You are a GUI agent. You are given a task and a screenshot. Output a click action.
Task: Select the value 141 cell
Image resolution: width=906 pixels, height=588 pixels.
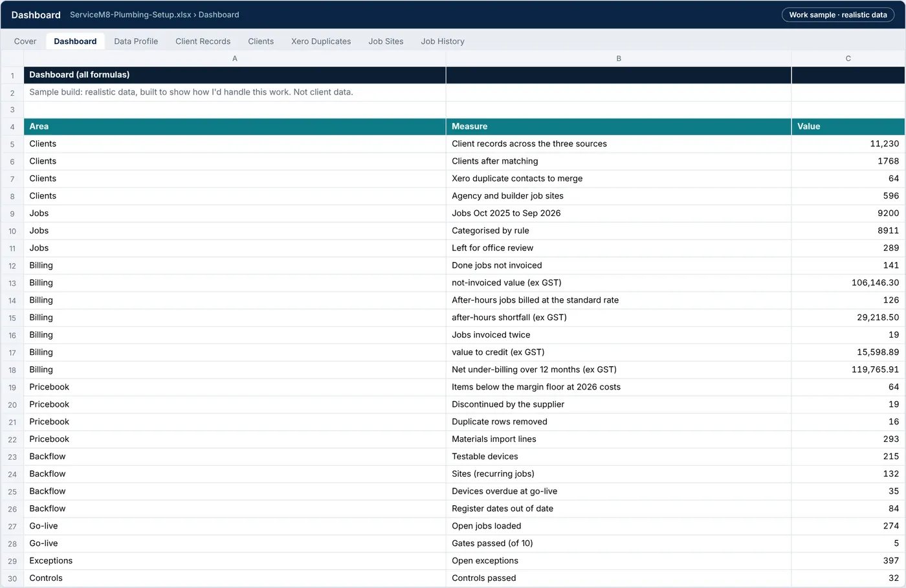pos(848,266)
